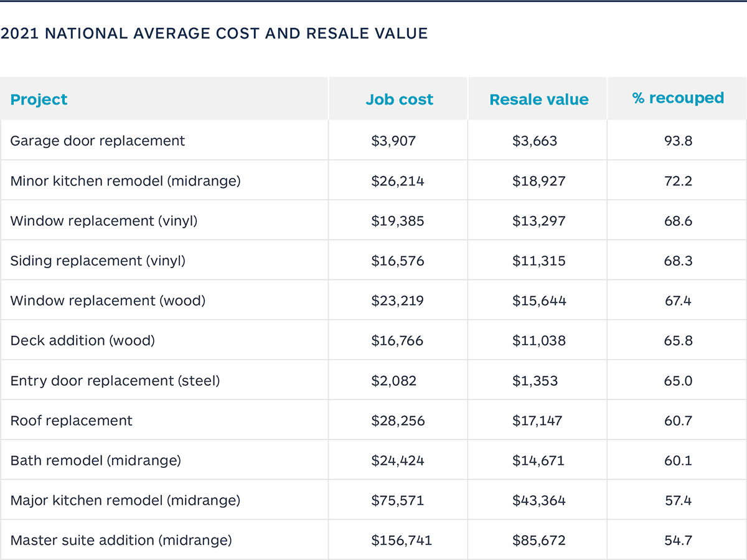Viewport: 747px width, 560px height.
Task: Select the Resale value column header
Action: (538, 100)
